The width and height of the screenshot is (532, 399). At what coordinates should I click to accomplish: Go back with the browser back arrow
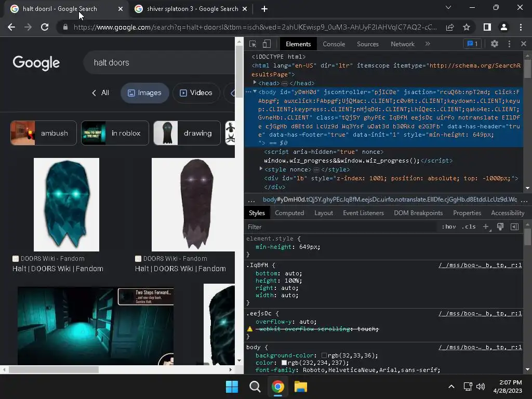[x=11, y=27]
